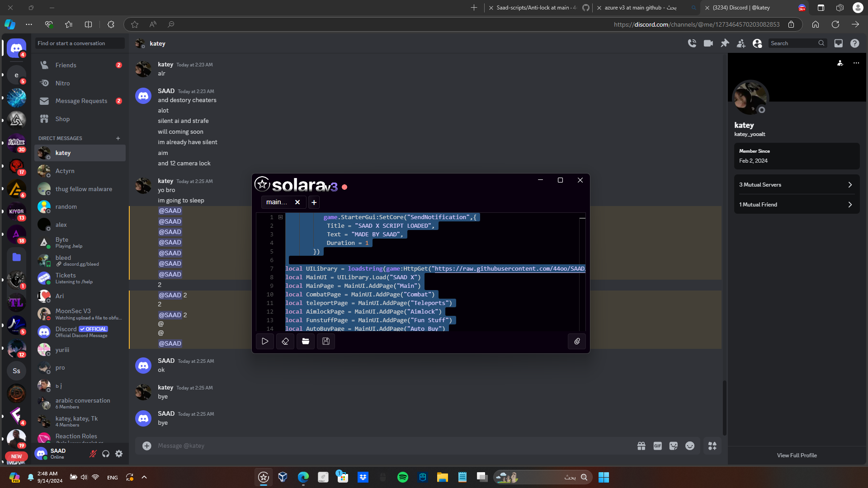Open Discord help
The image size is (868, 488).
(x=854, y=43)
